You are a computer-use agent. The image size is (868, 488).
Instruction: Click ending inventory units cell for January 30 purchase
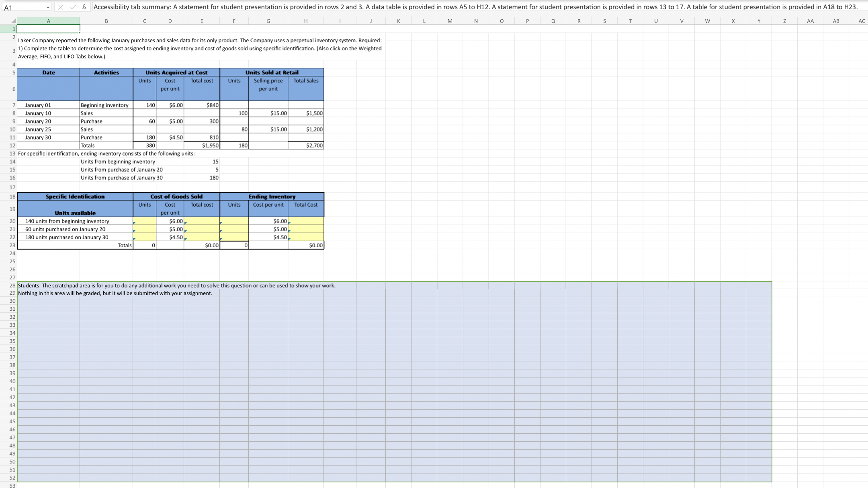coord(234,237)
